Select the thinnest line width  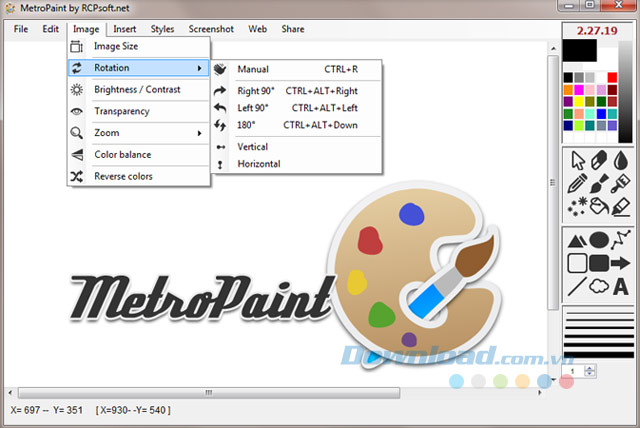(x=598, y=314)
